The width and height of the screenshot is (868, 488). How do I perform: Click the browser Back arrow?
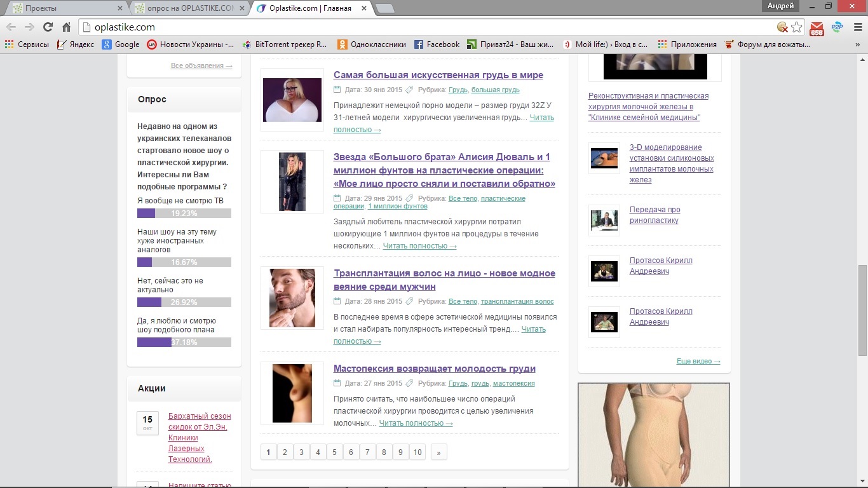[x=11, y=27]
